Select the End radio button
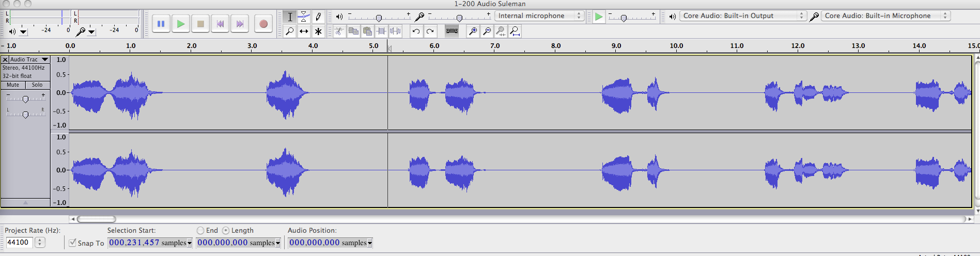This screenshot has height=256, width=980. coord(200,231)
